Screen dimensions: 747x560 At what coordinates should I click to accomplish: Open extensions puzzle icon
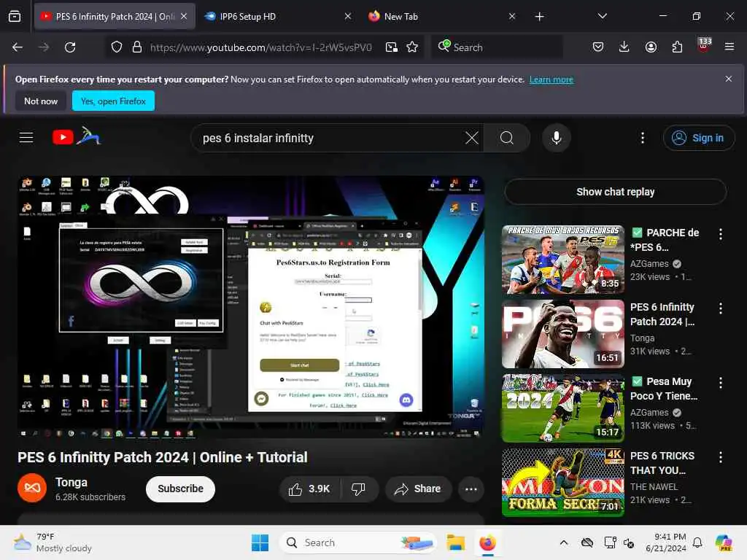tap(677, 47)
